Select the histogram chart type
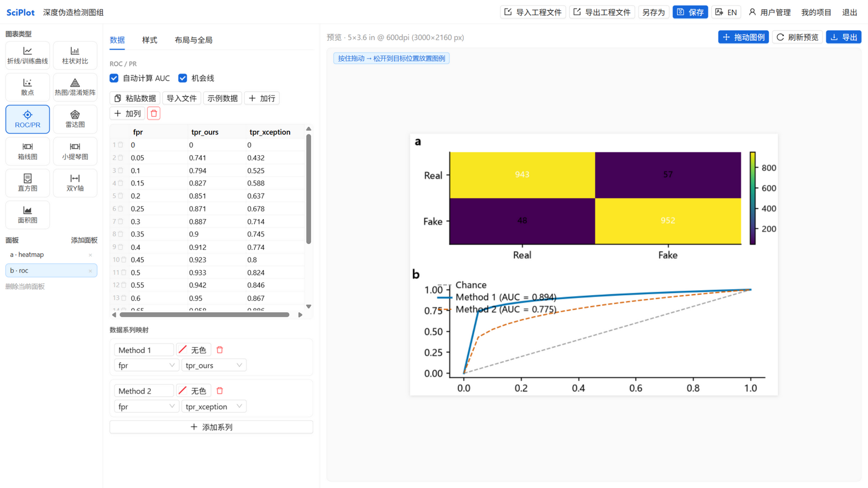 tap(28, 183)
